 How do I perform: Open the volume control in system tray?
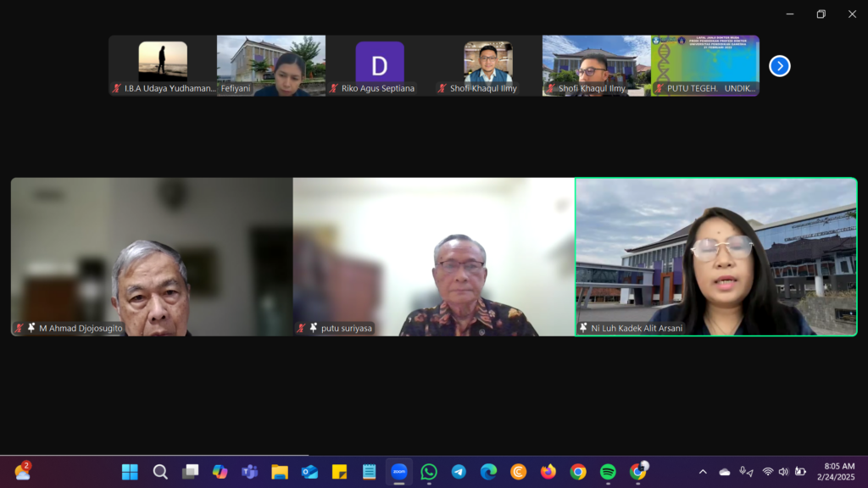[x=783, y=472]
